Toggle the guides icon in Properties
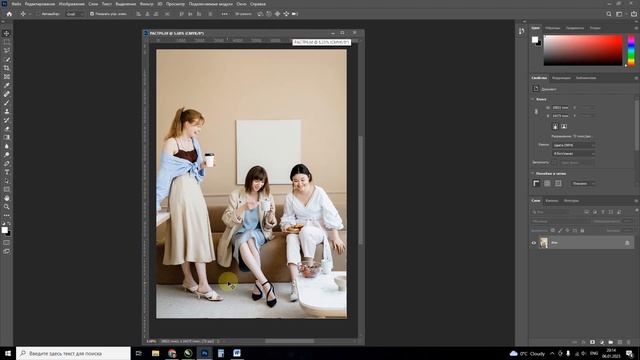The image size is (640, 360). click(558, 184)
